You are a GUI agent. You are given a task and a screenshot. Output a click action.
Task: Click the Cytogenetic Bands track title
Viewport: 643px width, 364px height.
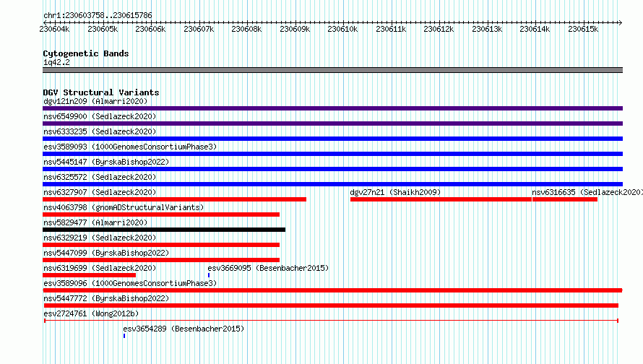pos(86,53)
